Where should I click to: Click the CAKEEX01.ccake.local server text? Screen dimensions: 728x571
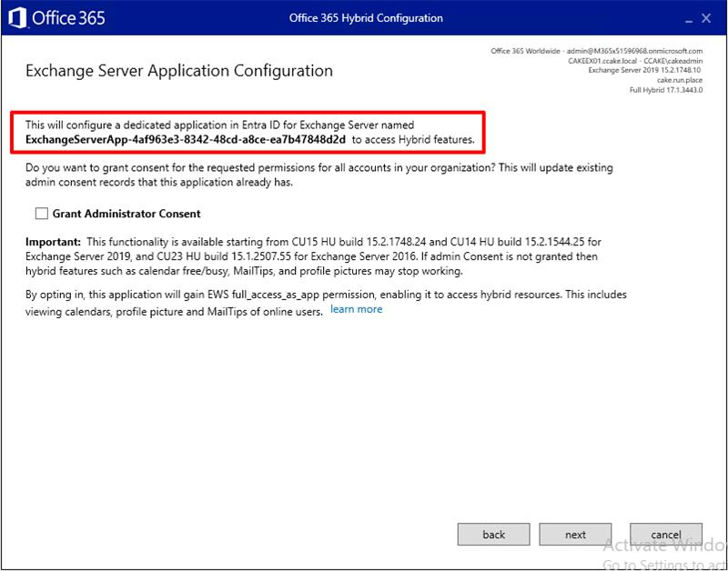[602, 61]
